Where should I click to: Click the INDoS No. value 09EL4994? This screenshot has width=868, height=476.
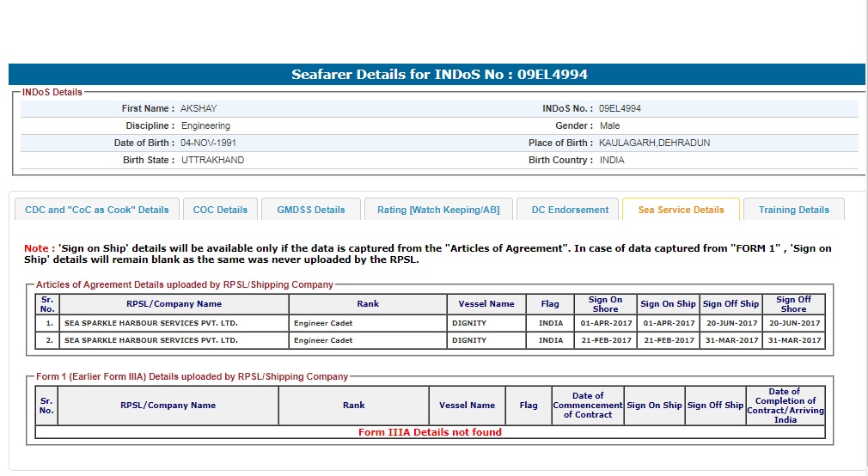click(620, 109)
